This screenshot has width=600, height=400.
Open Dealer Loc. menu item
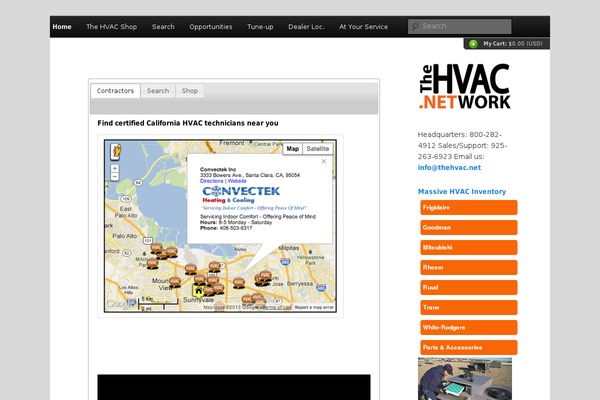click(306, 27)
